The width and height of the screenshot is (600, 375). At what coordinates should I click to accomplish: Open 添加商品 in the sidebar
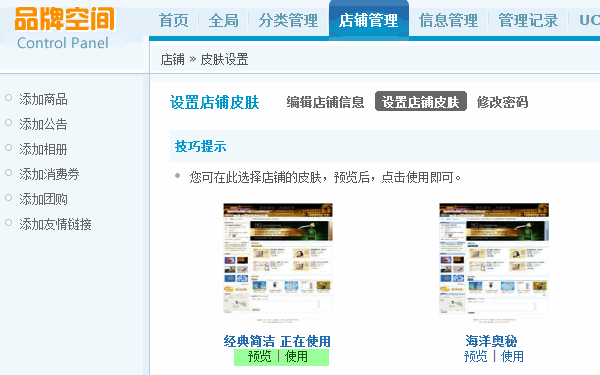(43, 99)
